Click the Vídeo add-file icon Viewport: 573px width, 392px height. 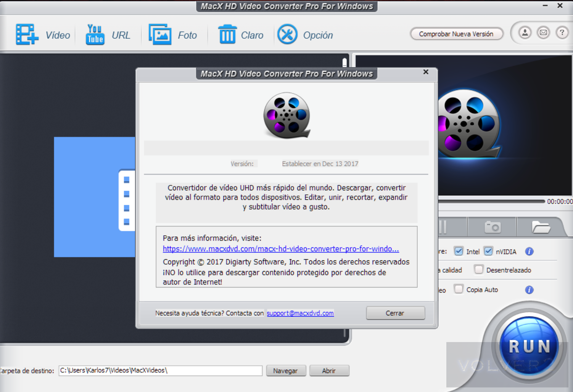[27, 35]
